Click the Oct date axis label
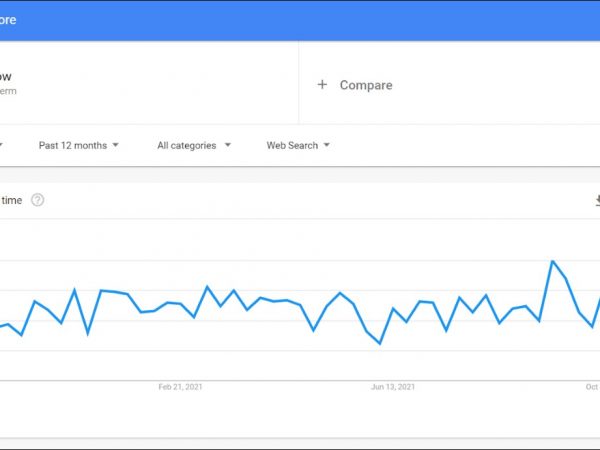This screenshot has width=600, height=450. pos(591,387)
